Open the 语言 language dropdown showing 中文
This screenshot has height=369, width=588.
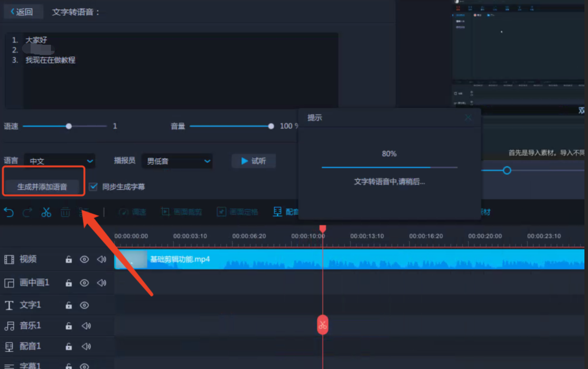[x=59, y=161]
